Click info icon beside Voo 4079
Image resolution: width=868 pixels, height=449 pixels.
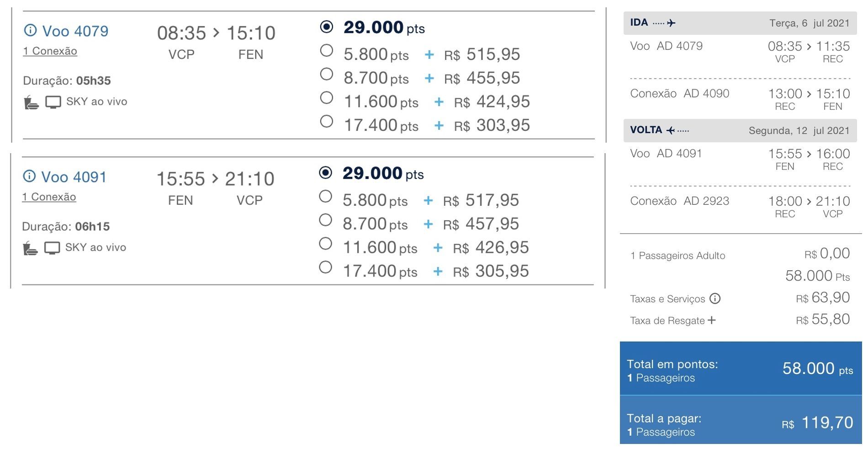[30, 31]
